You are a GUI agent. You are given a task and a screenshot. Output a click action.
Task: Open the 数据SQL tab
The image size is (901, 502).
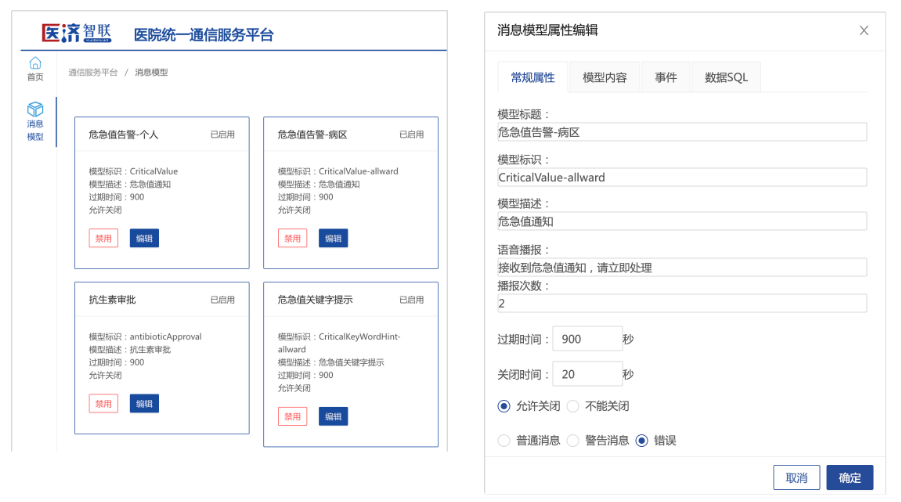click(x=726, y=78)
